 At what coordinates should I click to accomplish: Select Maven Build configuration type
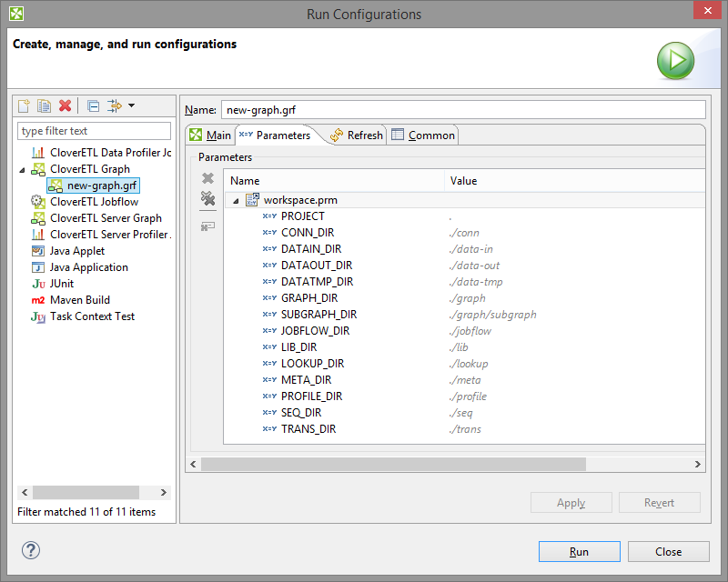79,300
